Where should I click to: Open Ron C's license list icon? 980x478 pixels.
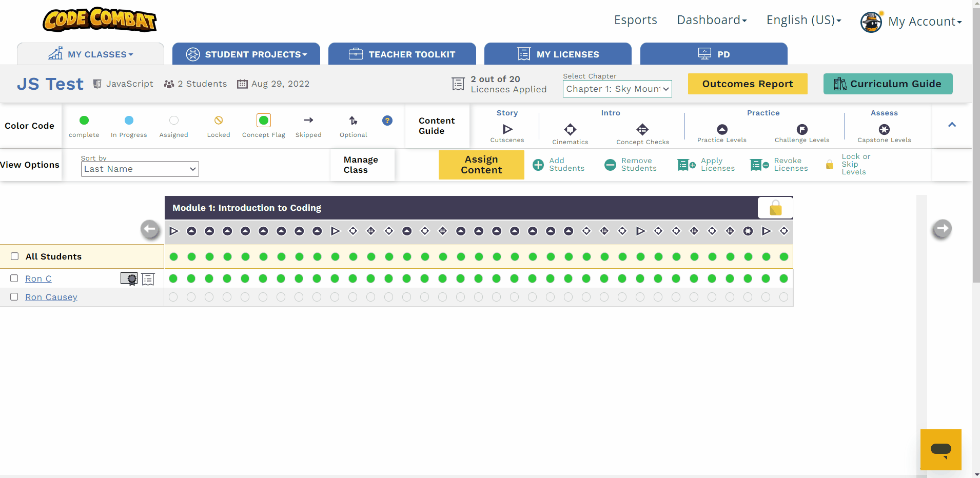click(x=148, y=279)
